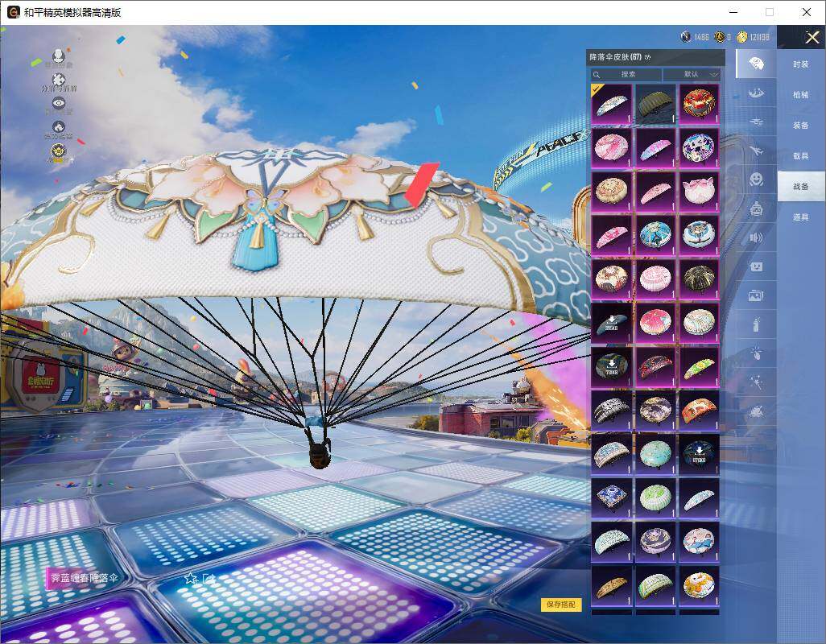
Task: Select the blue square porcelain parachute
Action: [x=612, y=497]
